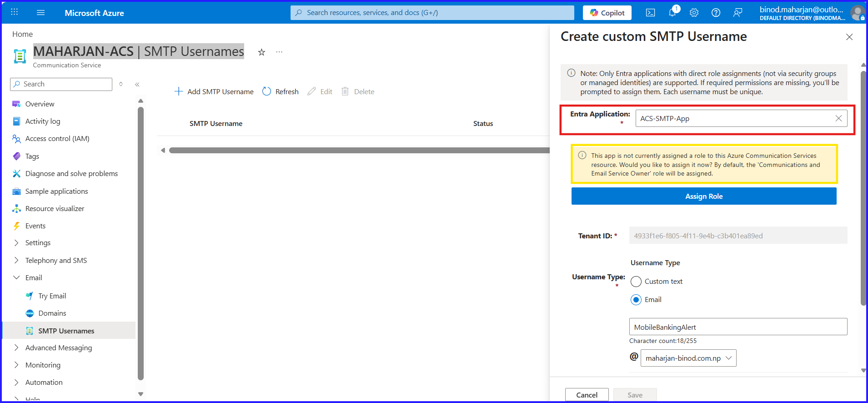Open the maharjan-binod.com.np domain dropdown
This screenshot has width=868, height=403.
[688, 358]
